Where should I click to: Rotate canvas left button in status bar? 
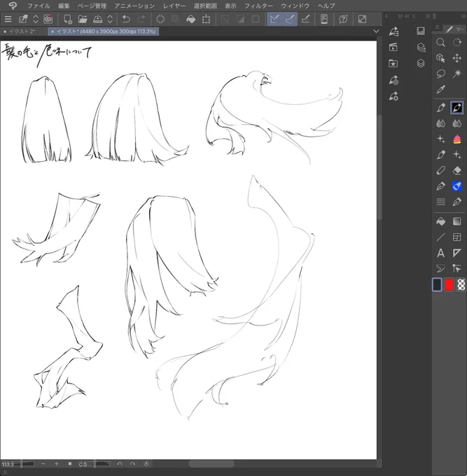point(120,464)
